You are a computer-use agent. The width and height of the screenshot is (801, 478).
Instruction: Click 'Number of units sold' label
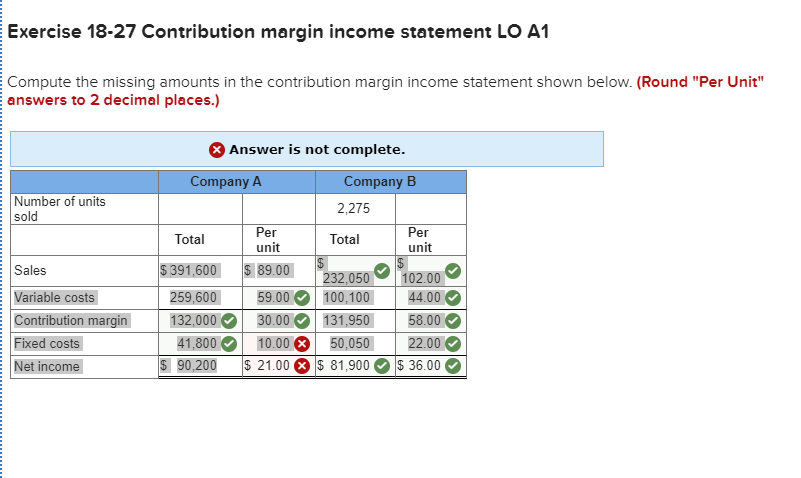pos(60,209)
